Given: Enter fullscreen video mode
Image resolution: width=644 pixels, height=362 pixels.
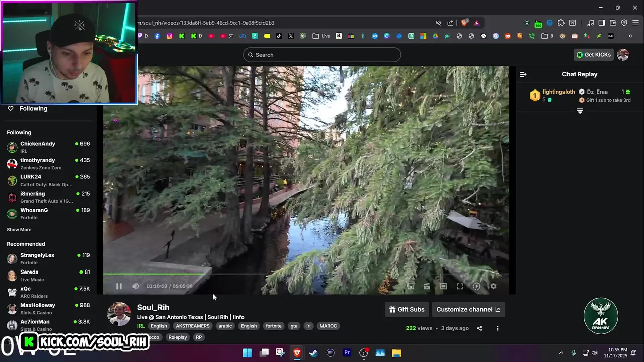Looking at the screenshot, I should tap(460, 286).
